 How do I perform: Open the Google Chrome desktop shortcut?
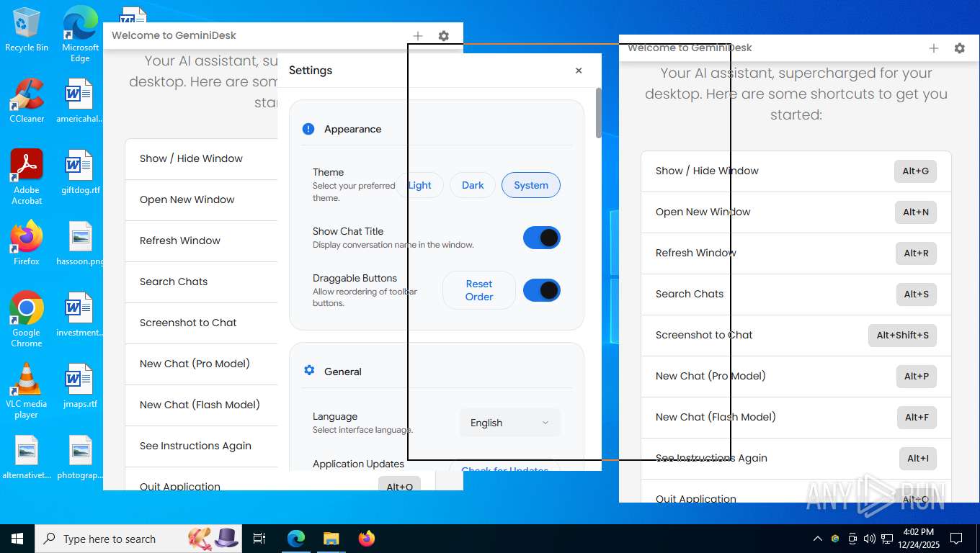27,320
